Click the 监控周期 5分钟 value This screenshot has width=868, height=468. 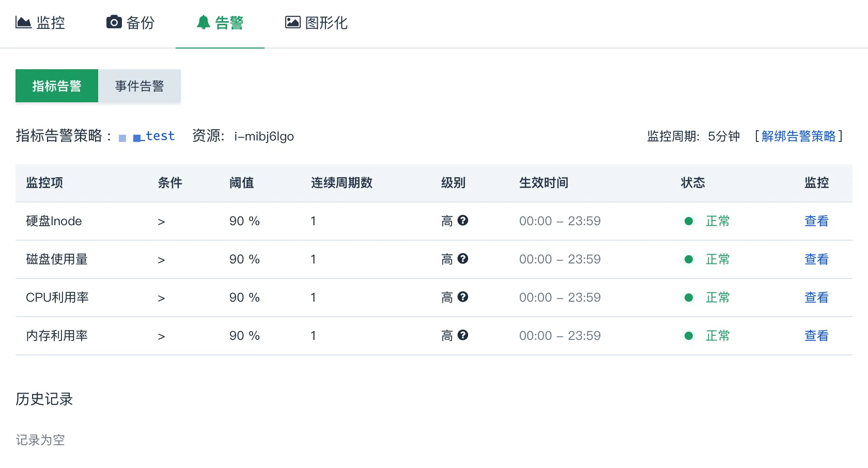point(724,136)
